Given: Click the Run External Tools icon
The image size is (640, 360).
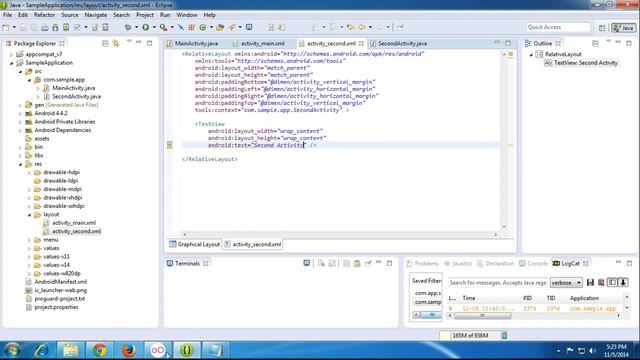Looking at the screenshot, I should [x=163, y=27].
